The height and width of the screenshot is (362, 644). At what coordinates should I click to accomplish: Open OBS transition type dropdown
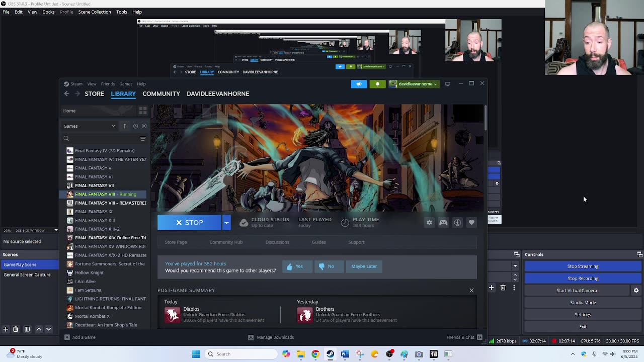pyautogui.click(x=515, y=266)
